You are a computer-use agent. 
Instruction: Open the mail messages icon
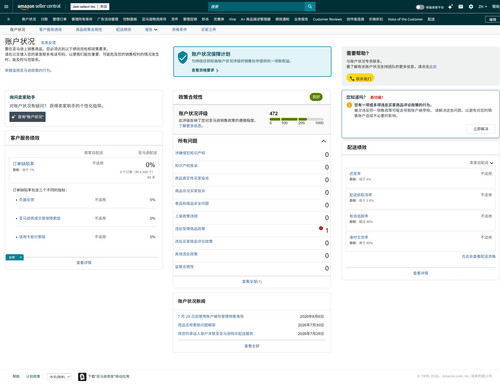point(461,6)
